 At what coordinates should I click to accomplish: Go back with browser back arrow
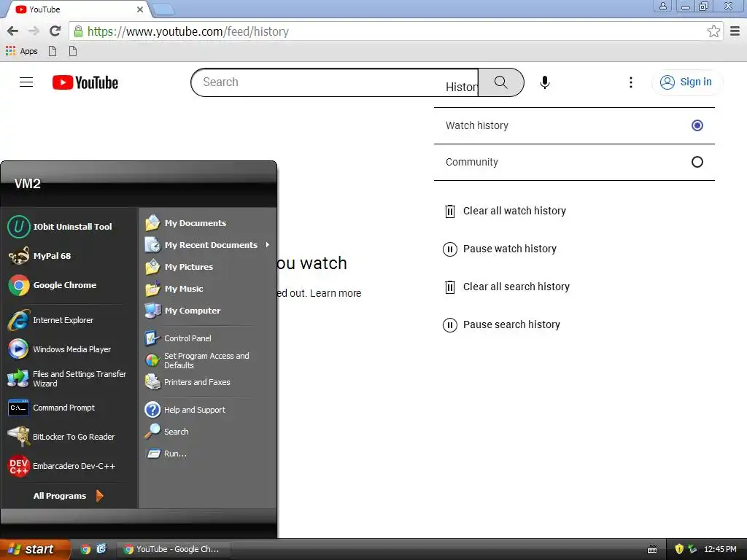pos(13,31)
